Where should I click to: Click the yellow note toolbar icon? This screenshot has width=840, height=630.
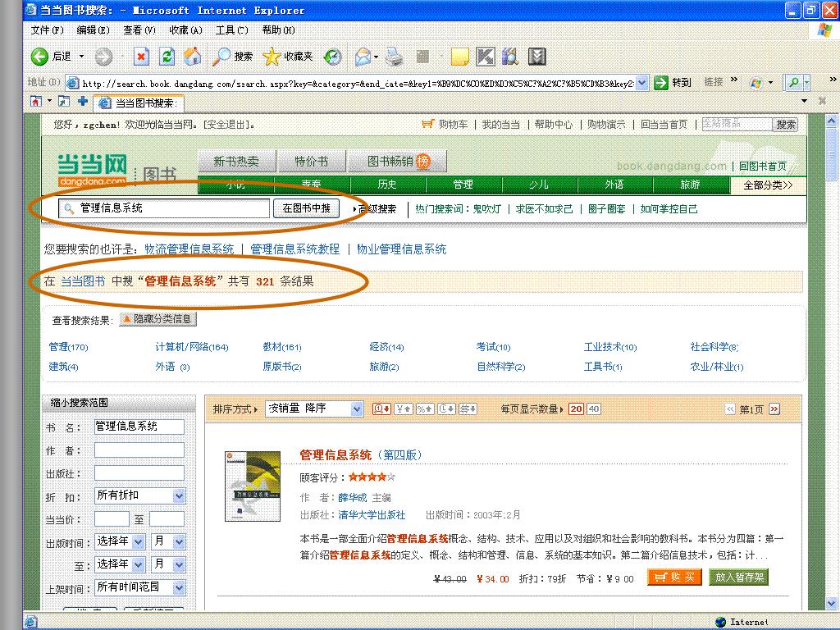(459, 57)
